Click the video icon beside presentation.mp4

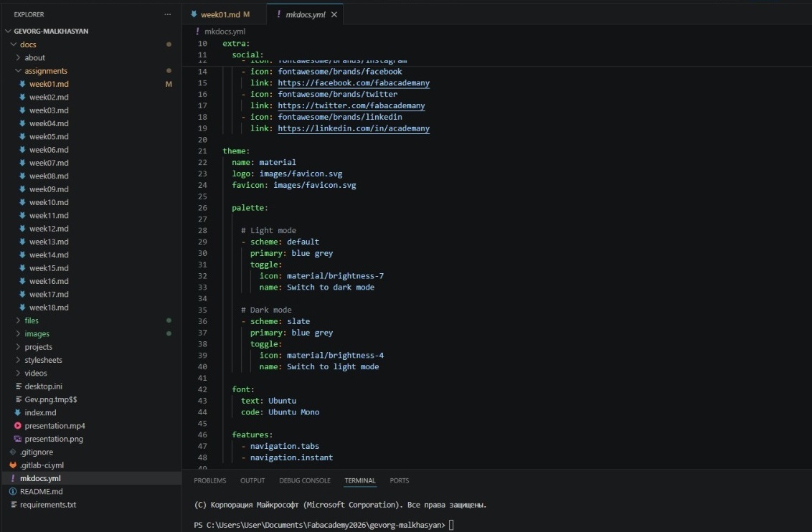coord(18,425)
